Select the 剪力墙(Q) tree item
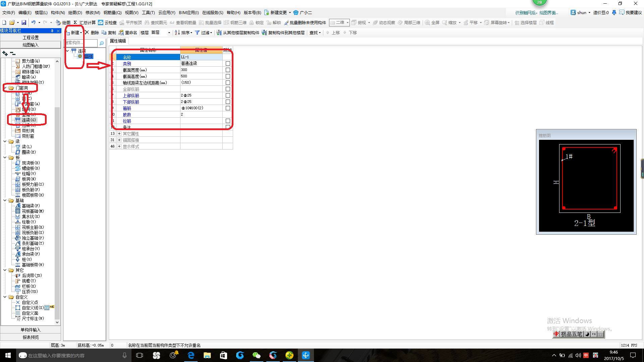This screenshot has height=362, width=644. click(31, 61)
